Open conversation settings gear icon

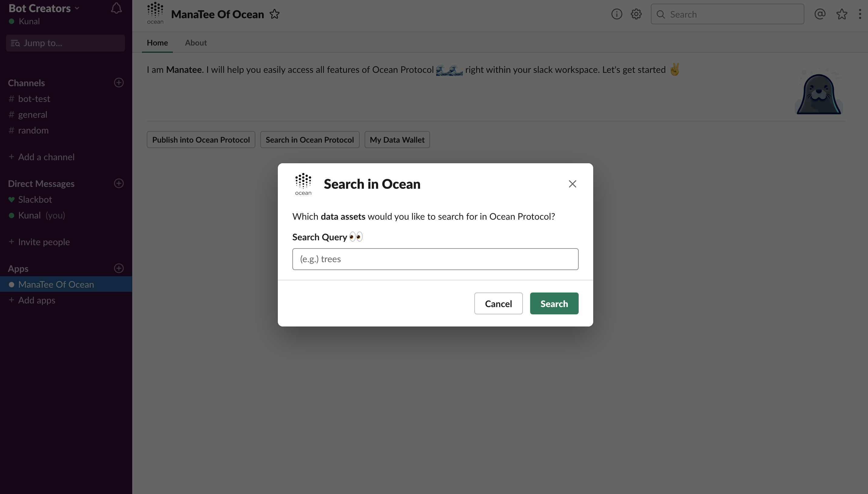(x=636, y=14)
